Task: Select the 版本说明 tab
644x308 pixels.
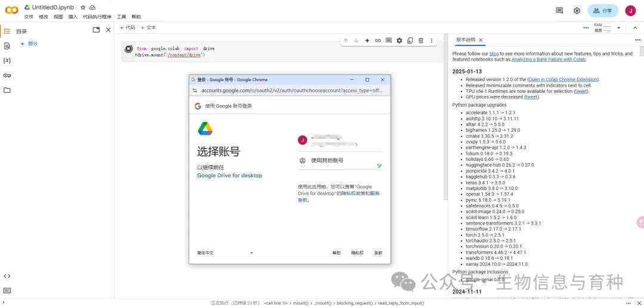Action: pos(466,40)
